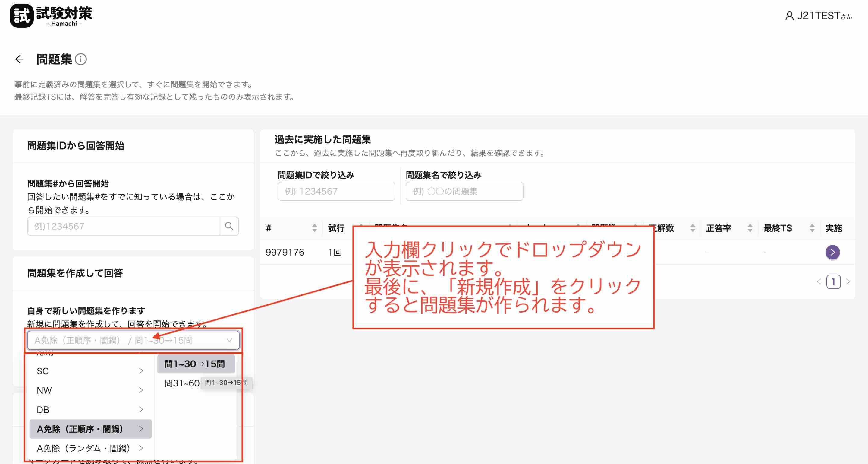
Task: Click the info icon next to 問題集 title
Action: click(81, 59)
